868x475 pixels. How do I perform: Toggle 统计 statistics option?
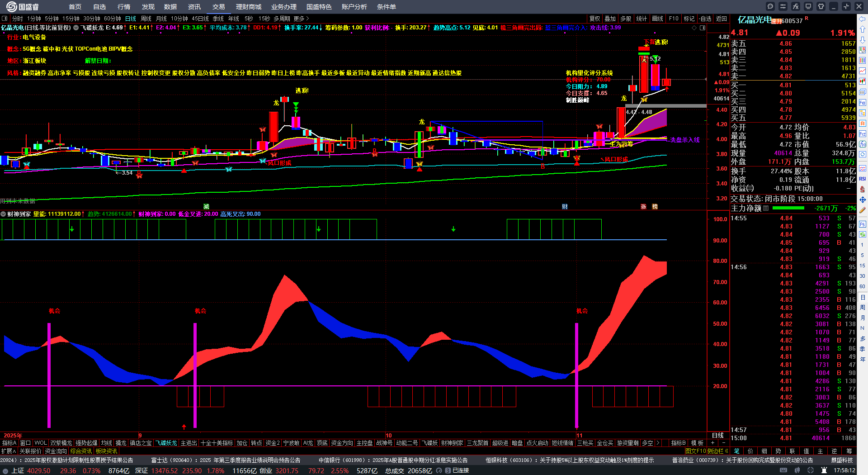point(642,19)
